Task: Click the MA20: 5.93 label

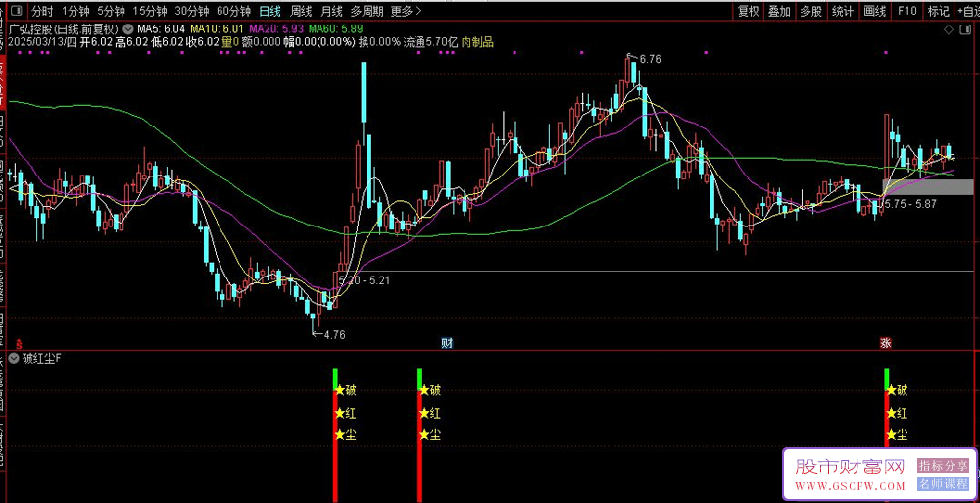Action: click(275, 29)
